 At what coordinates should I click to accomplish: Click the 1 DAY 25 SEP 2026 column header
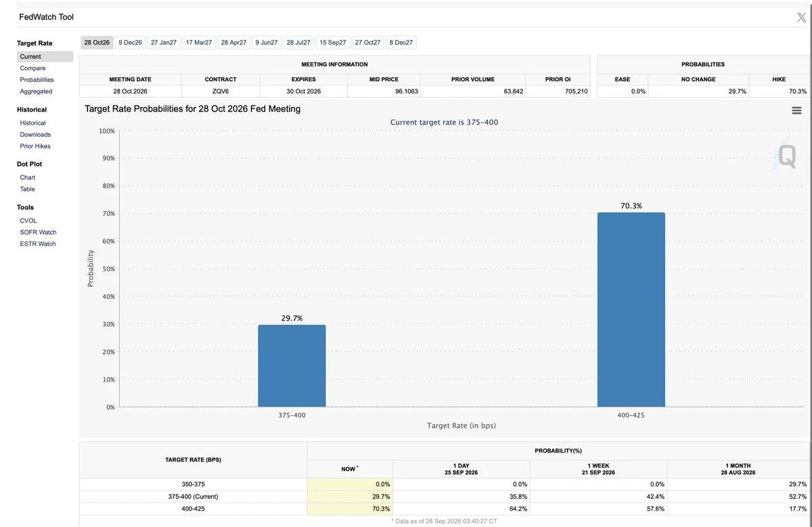coord(461,469)
